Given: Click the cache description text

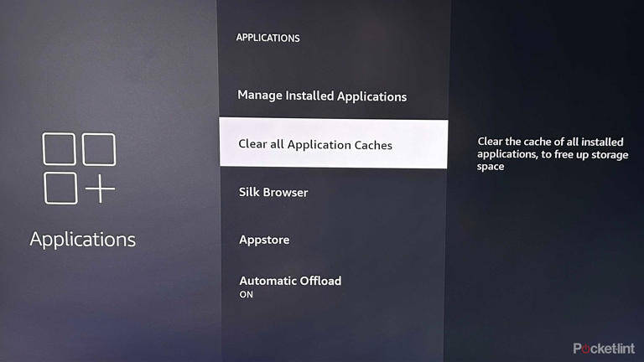Looking at the screenshot, I should [553, 154].
